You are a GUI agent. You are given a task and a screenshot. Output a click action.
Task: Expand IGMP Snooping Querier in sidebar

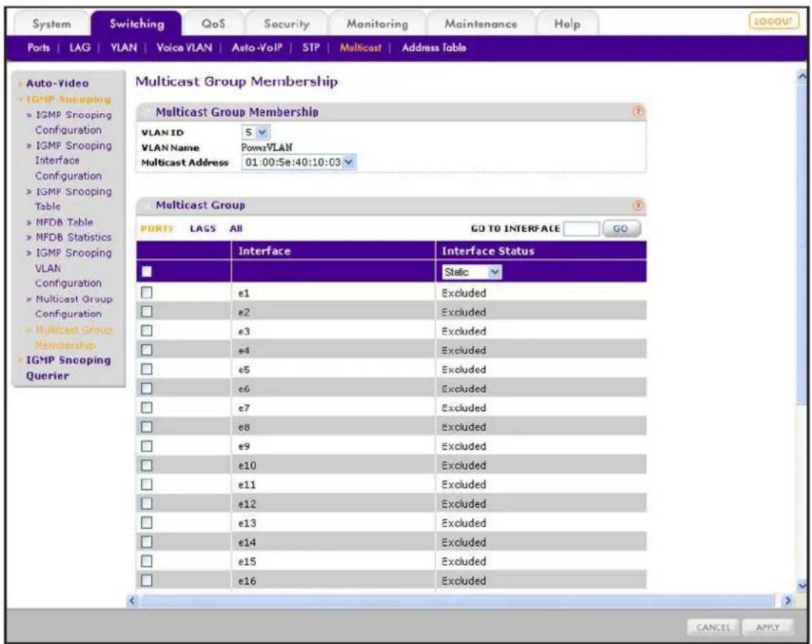[x=68, y=367]
